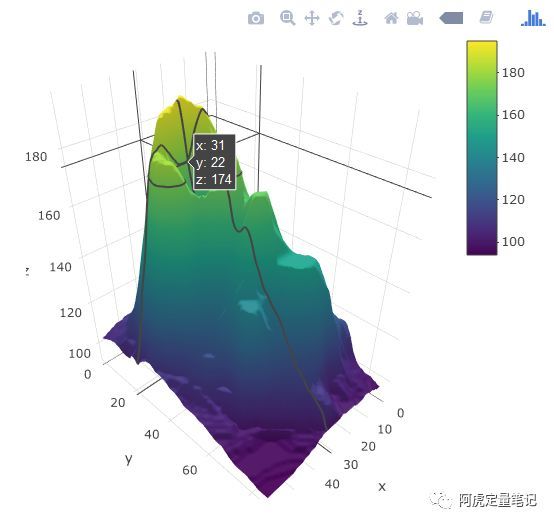The height and width of the screenshot is (525, 554).
Task: Choose the Turntable rotation tool
Action: 360,18
